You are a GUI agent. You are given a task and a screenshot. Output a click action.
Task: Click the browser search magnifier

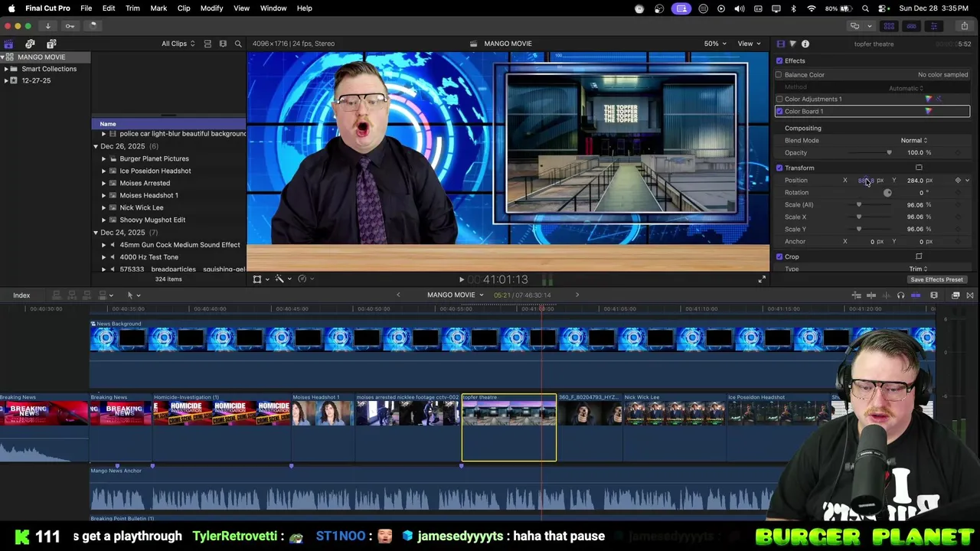tap(238, 44)
